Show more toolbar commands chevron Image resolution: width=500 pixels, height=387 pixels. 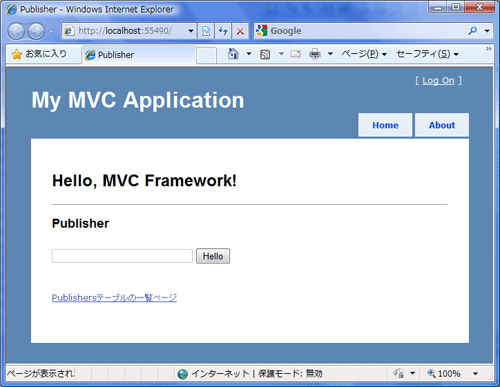[489, 49]
